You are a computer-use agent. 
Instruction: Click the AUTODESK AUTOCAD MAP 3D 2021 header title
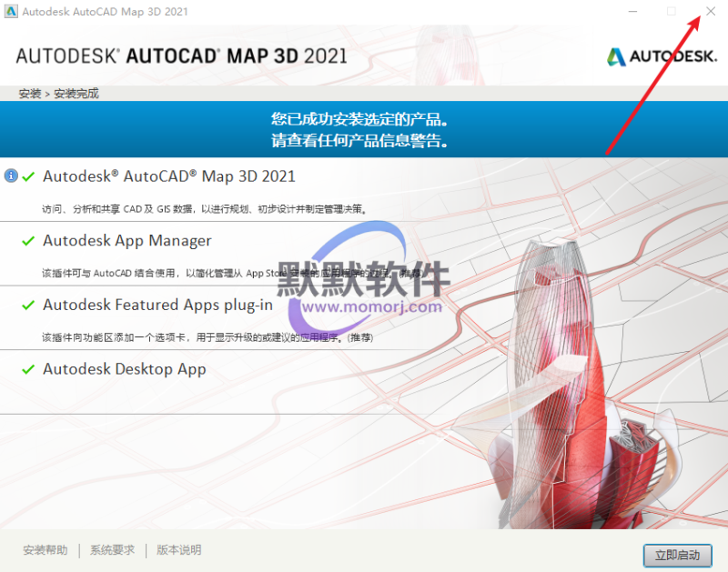click(x=182, y=55)
